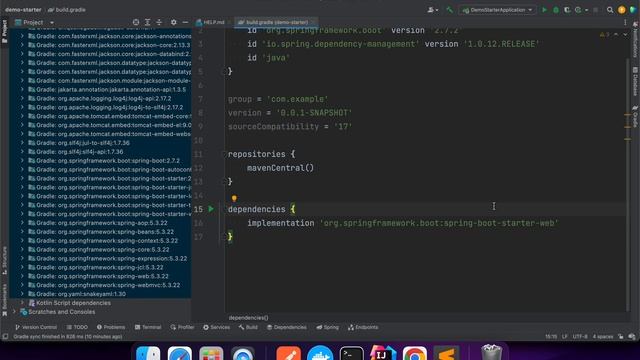
Task: Toggle the Project tool window side tab
Action: coord(4,31)
